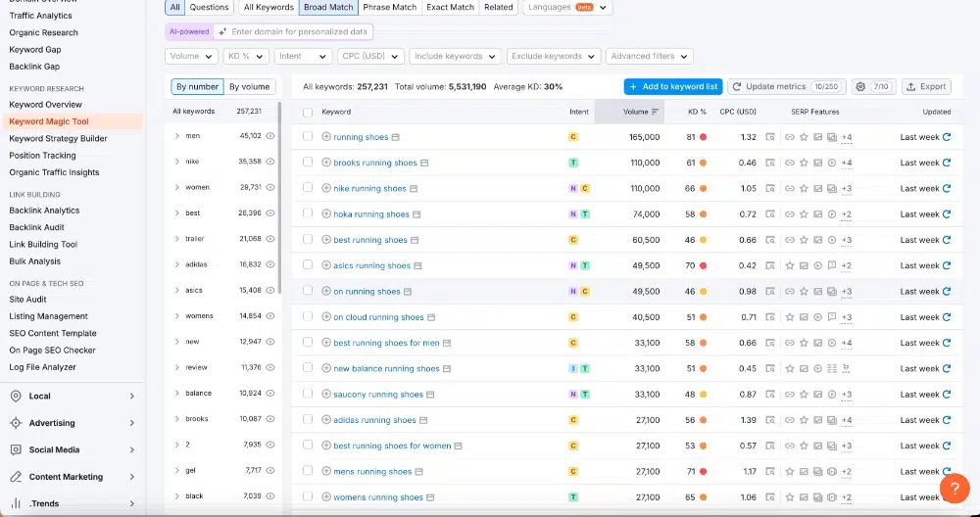
Task: Open table settings gear showing 7/10
Action: 874,87
